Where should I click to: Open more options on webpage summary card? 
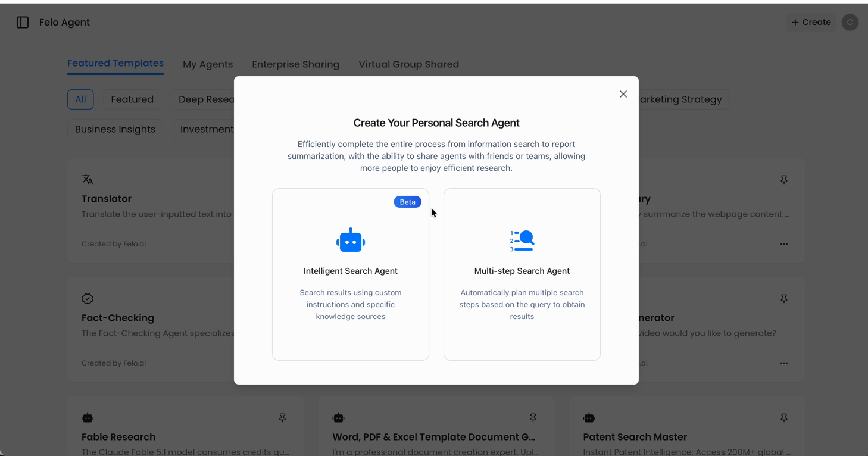click(x=784, y=244)
